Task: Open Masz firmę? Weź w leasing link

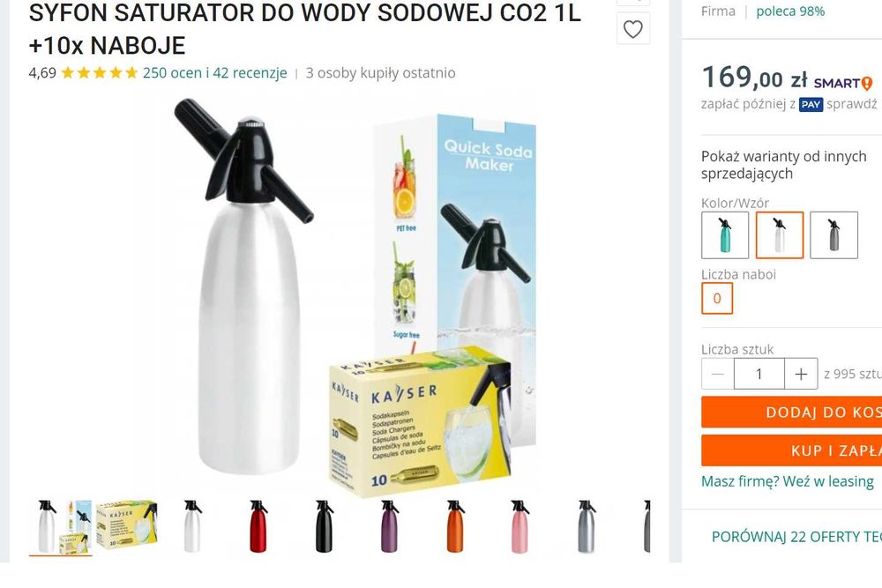Action: (788, 481)
